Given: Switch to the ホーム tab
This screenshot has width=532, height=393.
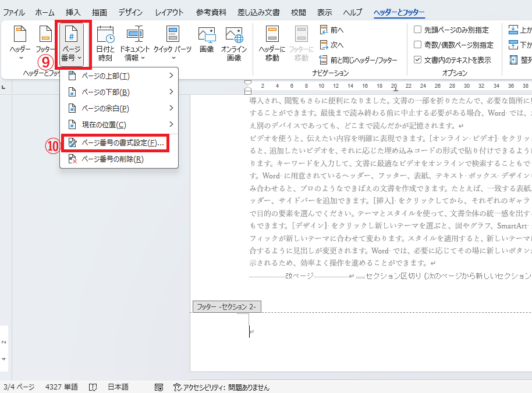Looking at the screenshot, I should (x=45, y=13).
